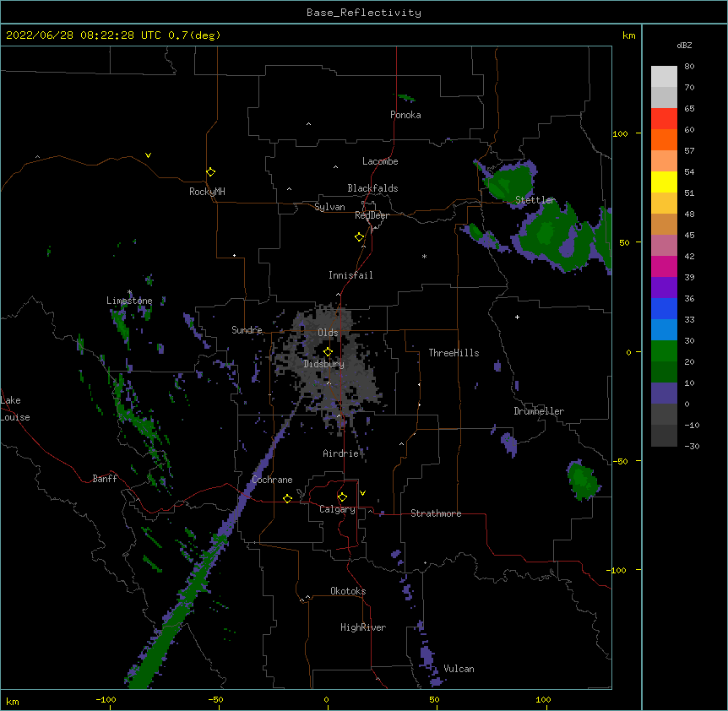Image resolution: width=728 pixels, height=711 pixels.
Task: Click the Lake Louise label
Action: tap(15, 409)
